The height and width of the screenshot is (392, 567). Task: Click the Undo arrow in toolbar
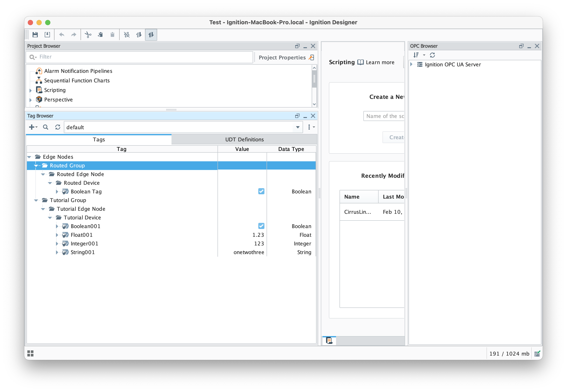62,35
